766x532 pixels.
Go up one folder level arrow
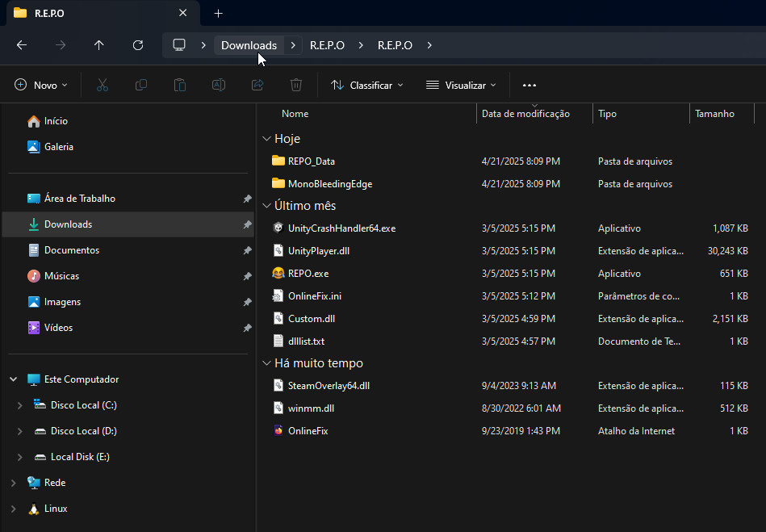[x=99, y=45]
